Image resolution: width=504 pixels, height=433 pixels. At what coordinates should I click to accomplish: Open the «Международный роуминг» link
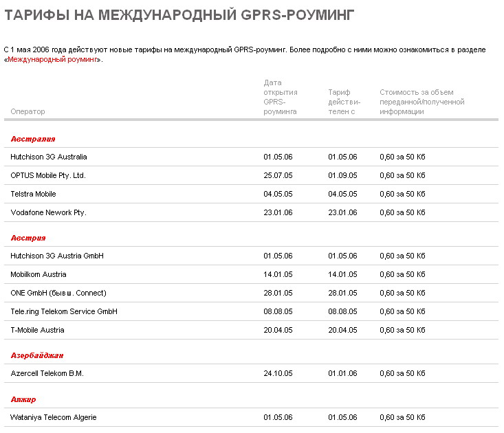point(52,59)
